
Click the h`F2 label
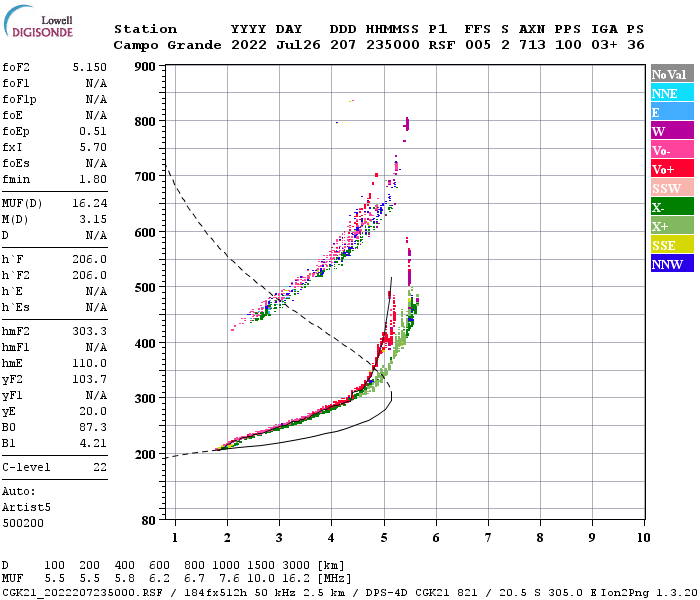coord(16,275)
